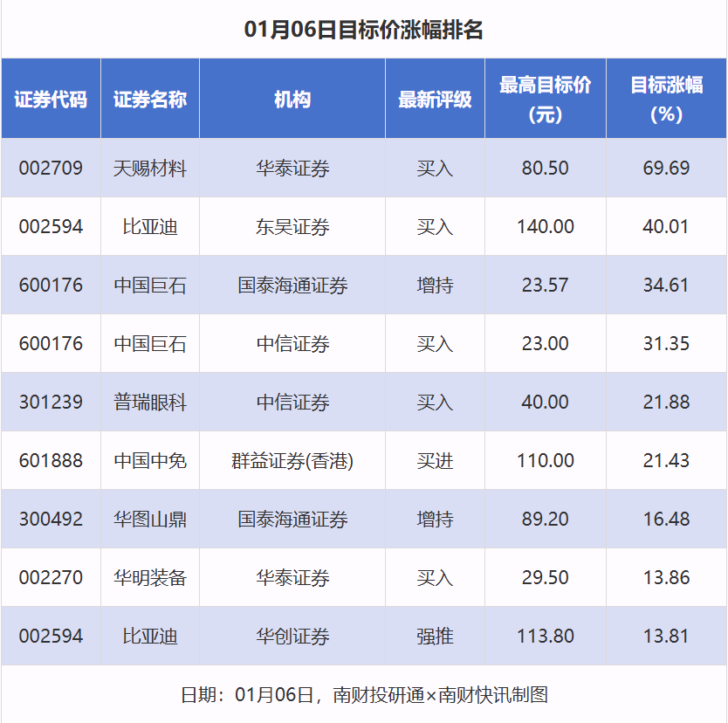
Task: Select the 140.00 target price cell
Action: pos(545,227)
